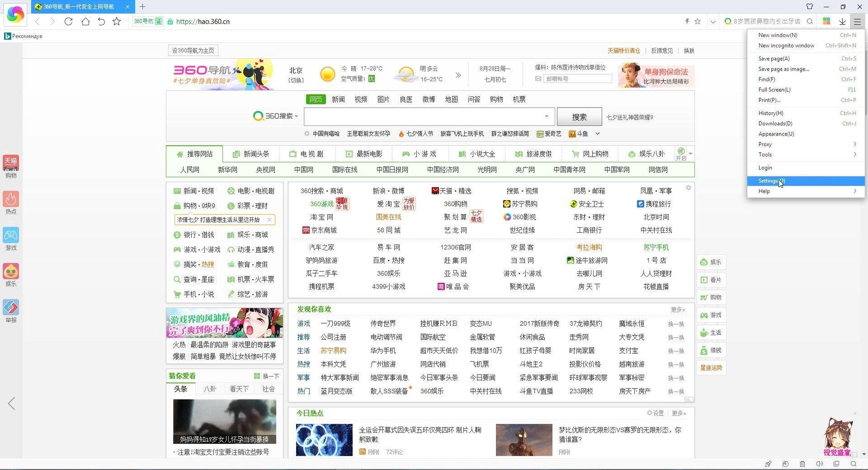
Task: Click the 搜索 button
Action: click(x=579, y=117)
